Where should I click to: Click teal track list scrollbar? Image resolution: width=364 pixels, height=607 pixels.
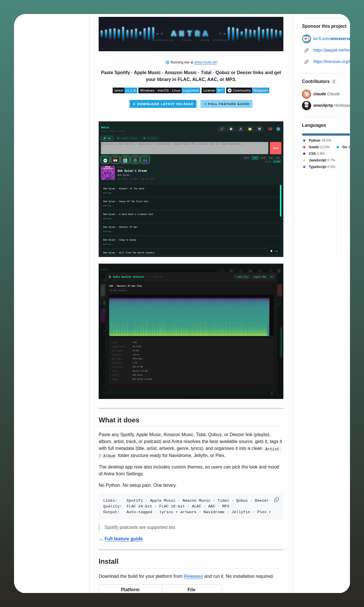pyautogui.click(x=281, y=201)
